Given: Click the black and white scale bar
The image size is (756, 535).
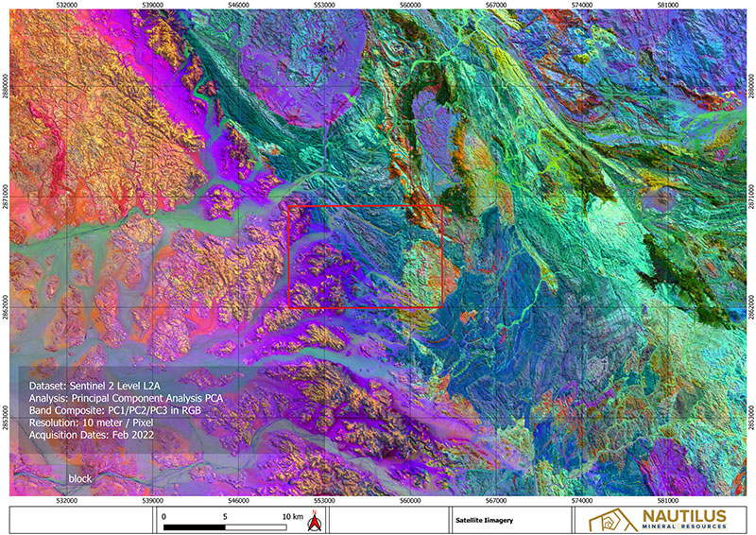Looking at the screenshot, I should (225, 525).
